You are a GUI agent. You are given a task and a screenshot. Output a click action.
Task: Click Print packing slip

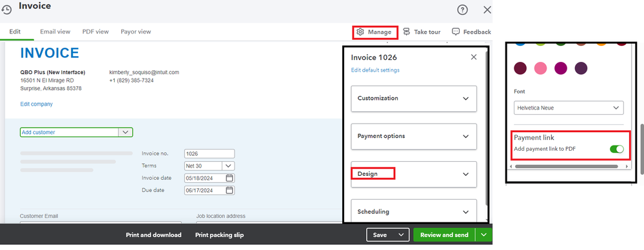pyautogui.click(x=219, y=235)
